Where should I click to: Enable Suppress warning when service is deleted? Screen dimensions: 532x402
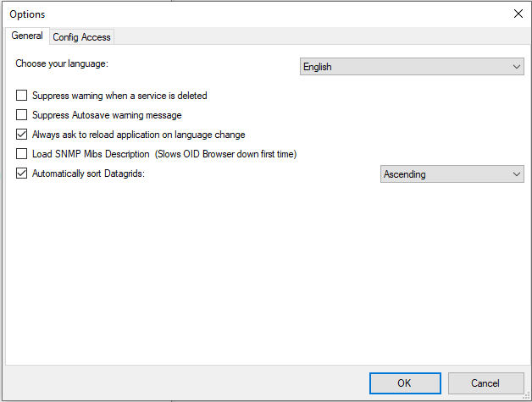point(22,96)
